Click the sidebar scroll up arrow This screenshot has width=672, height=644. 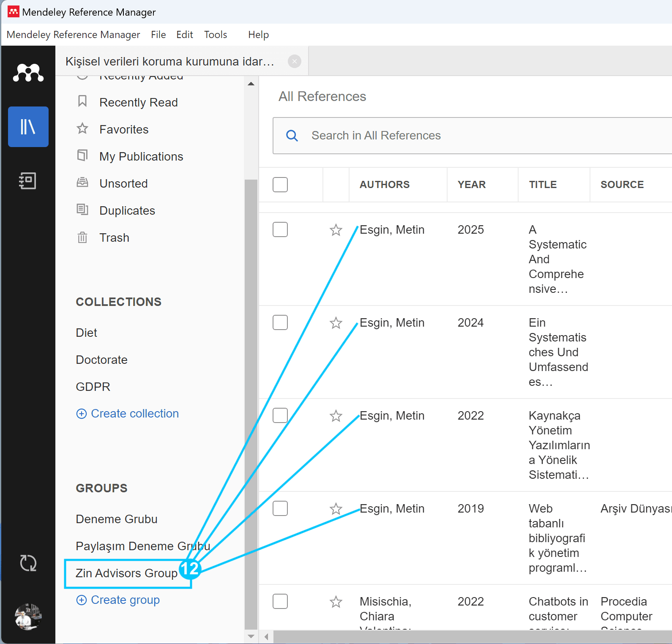tap(251, 84)
